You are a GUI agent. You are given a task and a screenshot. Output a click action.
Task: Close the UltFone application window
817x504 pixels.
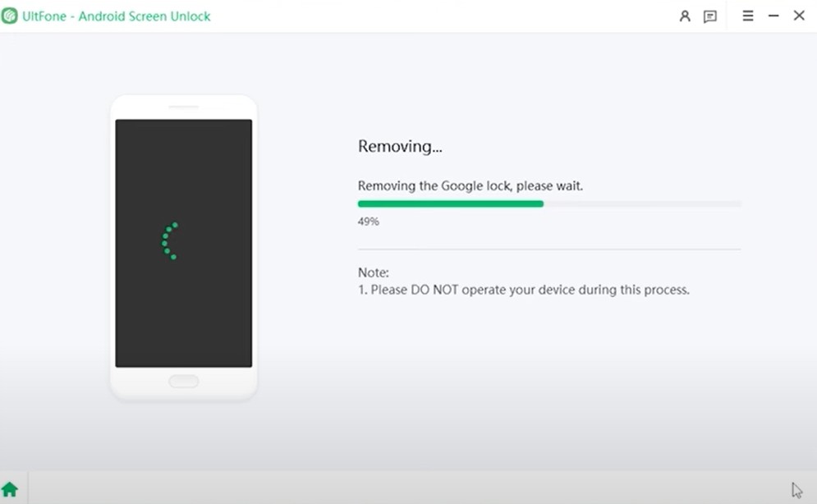tap(799, 16)
